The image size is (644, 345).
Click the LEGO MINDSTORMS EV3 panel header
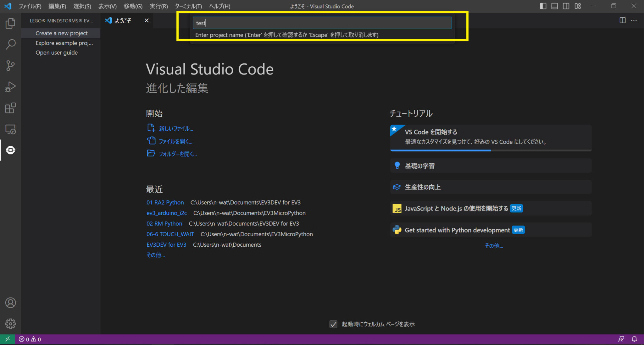click(61, 21)
